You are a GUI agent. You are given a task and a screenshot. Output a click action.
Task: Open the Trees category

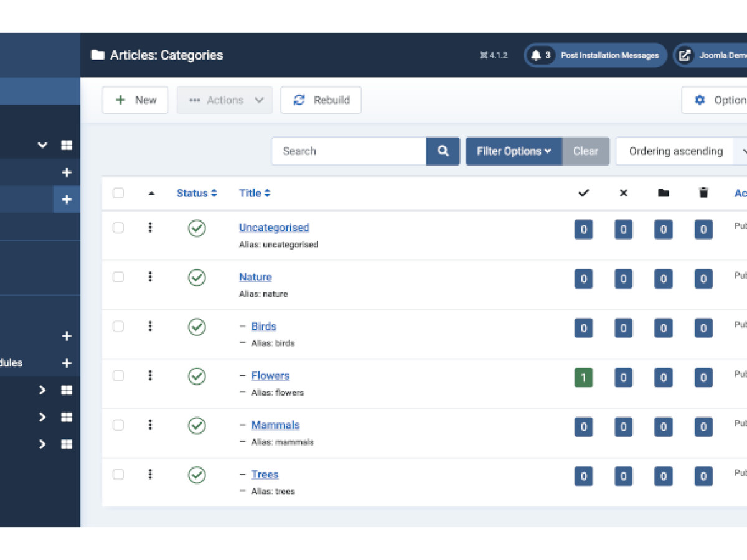[x=265, y=474]
